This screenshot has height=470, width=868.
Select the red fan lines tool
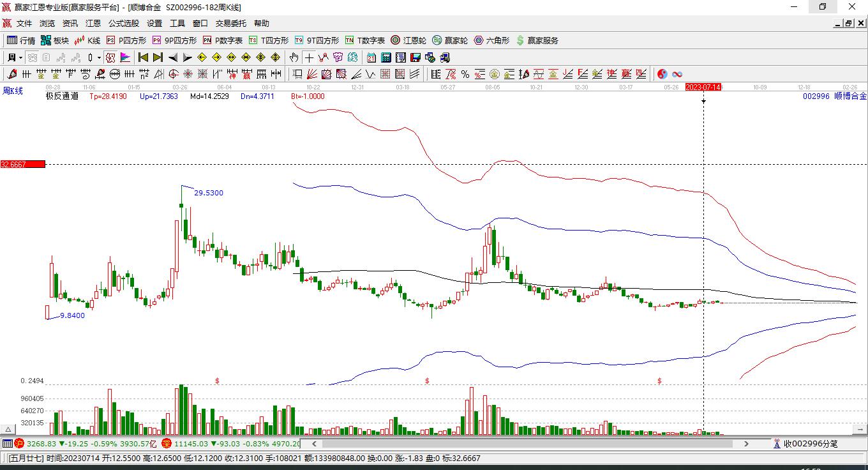312,74
